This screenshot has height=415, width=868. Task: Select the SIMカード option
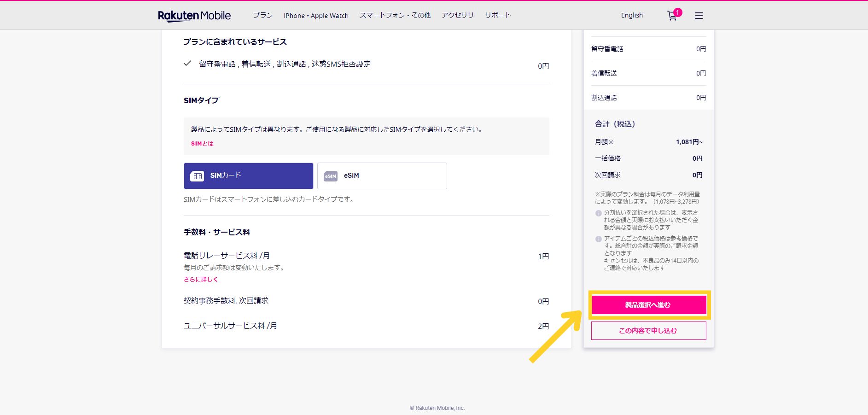[248, 176]
